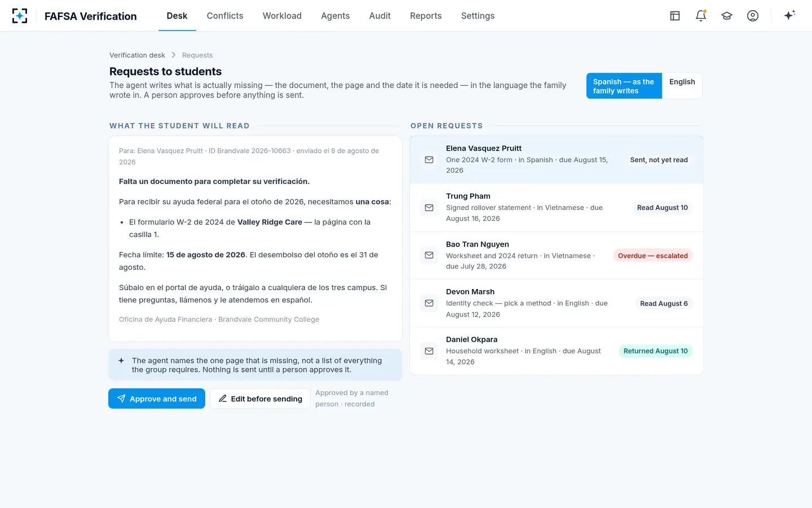Click the Returned August 10 badge
The width and height of the screenshot is (812, 508).
656,351
